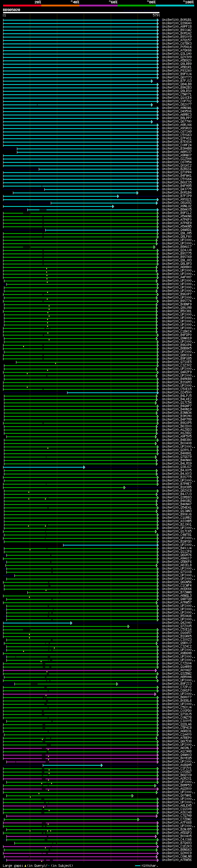Screen dimensions: 197x868
Task: Click the red 20% identity legend segment
Action: click(22, 6)
